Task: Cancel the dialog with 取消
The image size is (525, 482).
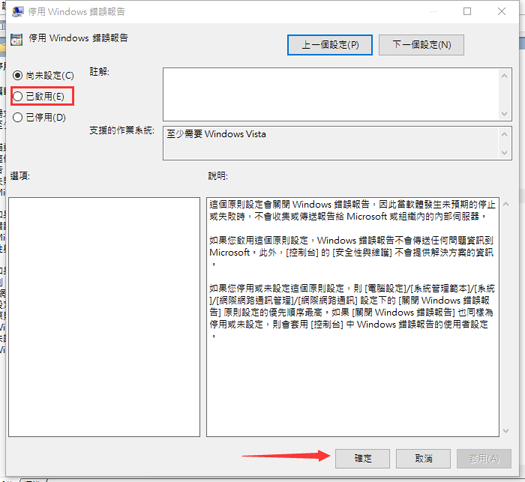Action: point(423,458)
